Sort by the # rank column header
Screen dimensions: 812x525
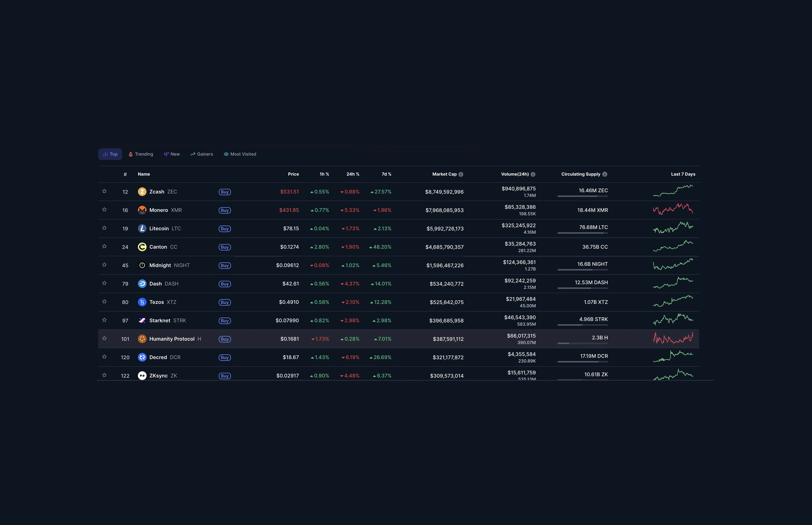point(125,174)
